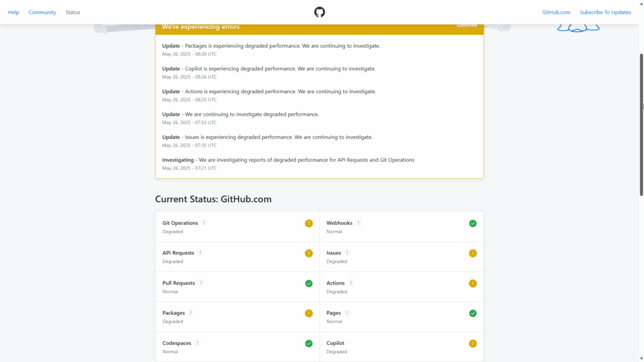The height and width of the screenshot is (362, 644).
Task: Click the GitHub Octocat logo in header
Action: (x=319, y=12)
